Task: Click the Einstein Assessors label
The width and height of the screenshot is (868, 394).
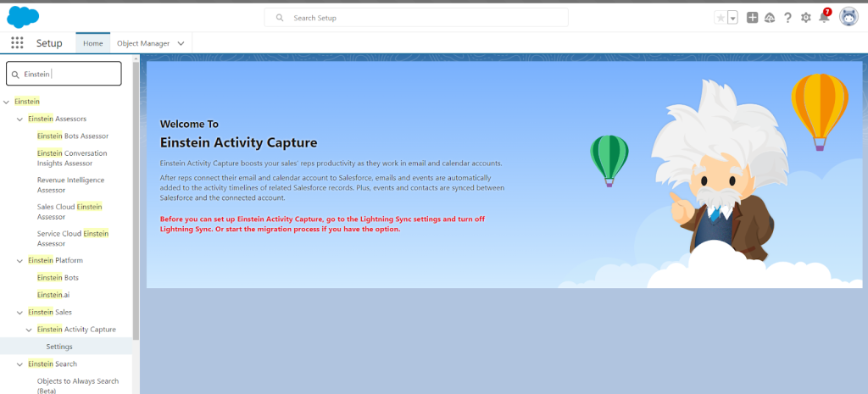Action: [x=58, y=119]
